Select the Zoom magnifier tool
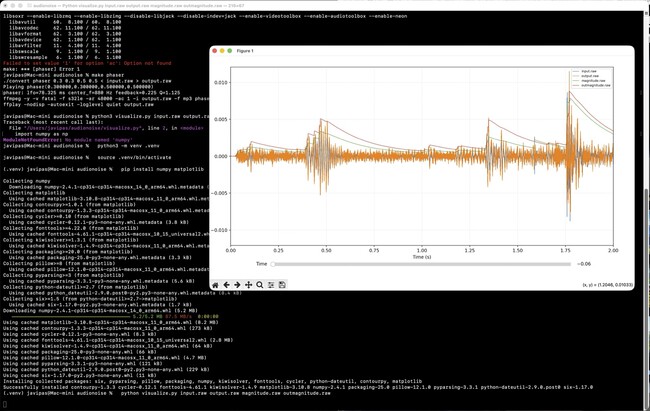This screenshot has width=650, height=411. tap(260, 285)
